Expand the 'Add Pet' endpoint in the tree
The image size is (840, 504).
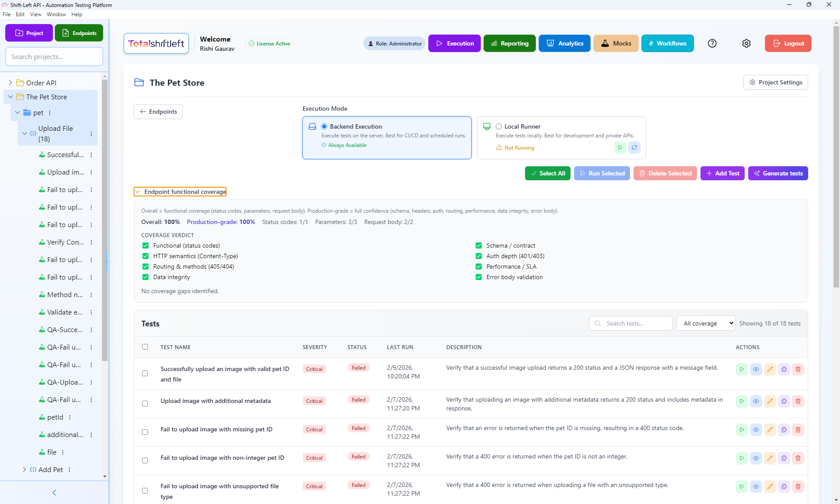click(x=24, y=469)
